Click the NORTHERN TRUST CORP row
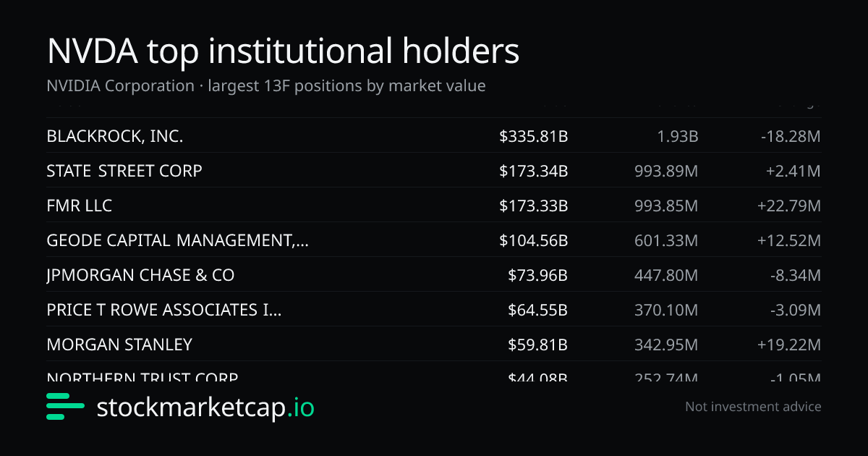The width and height of the screenshot is (868, 456). tap(434, 372)
